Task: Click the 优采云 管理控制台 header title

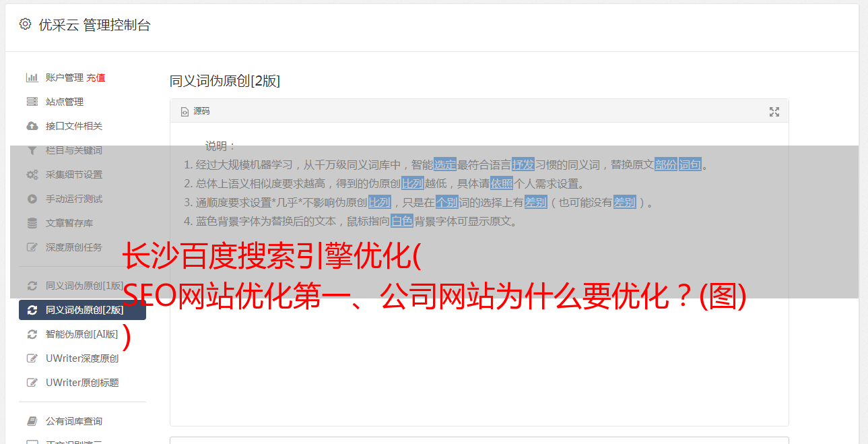Action: point(94,25)
